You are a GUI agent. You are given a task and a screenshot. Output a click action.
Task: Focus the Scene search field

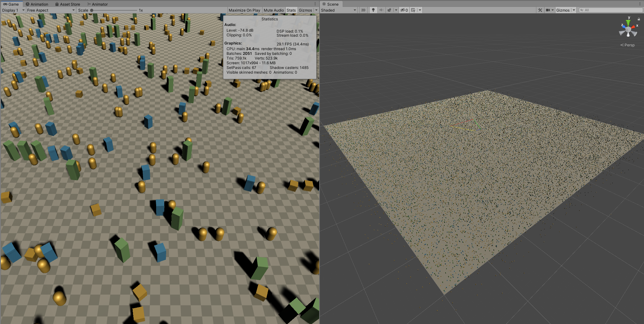coord(611,10)
